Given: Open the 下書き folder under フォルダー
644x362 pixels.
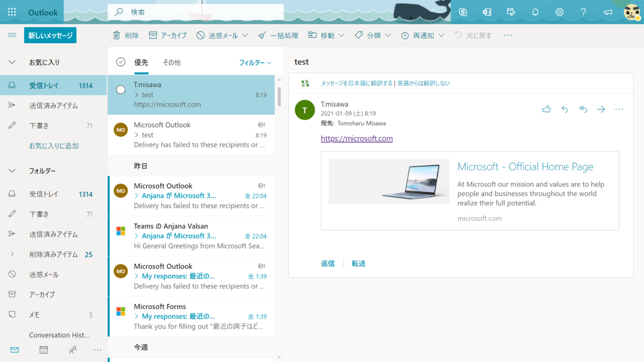Looking at the screenshot, I should (x=54, y=214).
